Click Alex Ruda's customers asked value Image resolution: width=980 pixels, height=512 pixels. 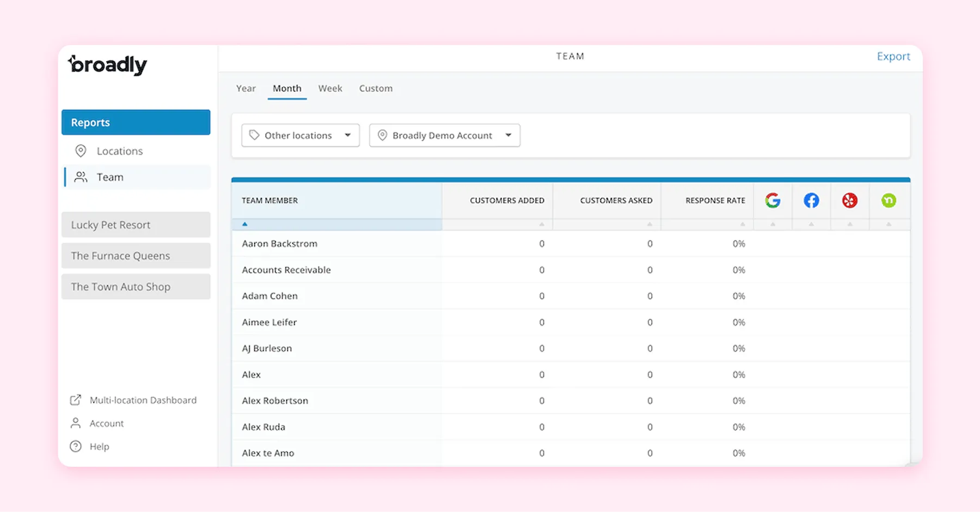click(x=650, y=427)
